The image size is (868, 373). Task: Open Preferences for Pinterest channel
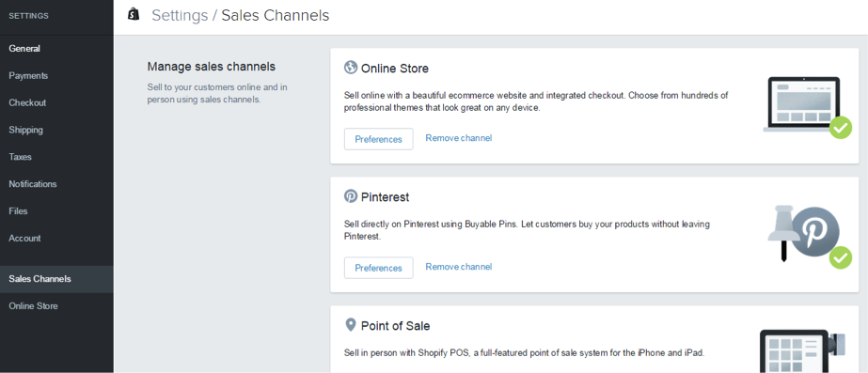(x=379, y=267)
